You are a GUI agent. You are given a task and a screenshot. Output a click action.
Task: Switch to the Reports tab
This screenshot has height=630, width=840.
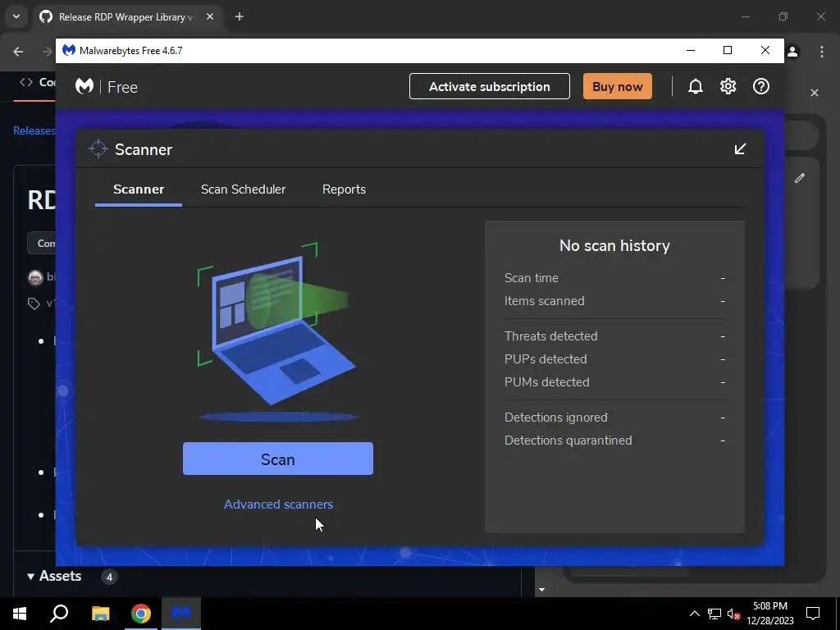[x=344, y=189]
